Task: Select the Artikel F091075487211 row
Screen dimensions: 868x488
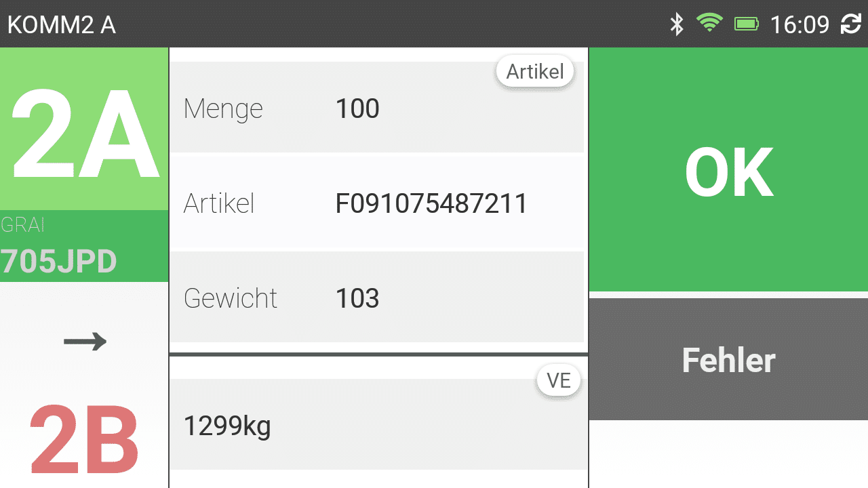Action: (377, 203)
